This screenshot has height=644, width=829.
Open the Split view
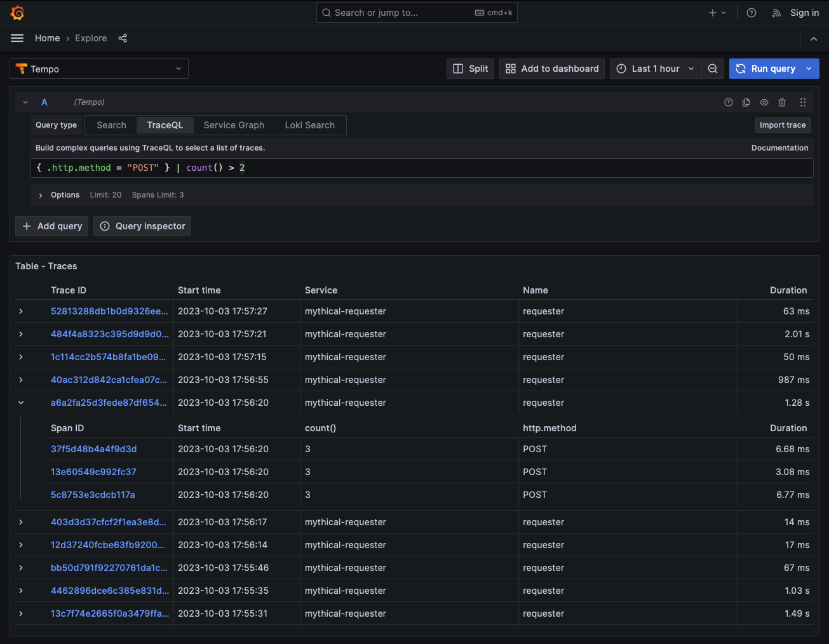(470, 69)
